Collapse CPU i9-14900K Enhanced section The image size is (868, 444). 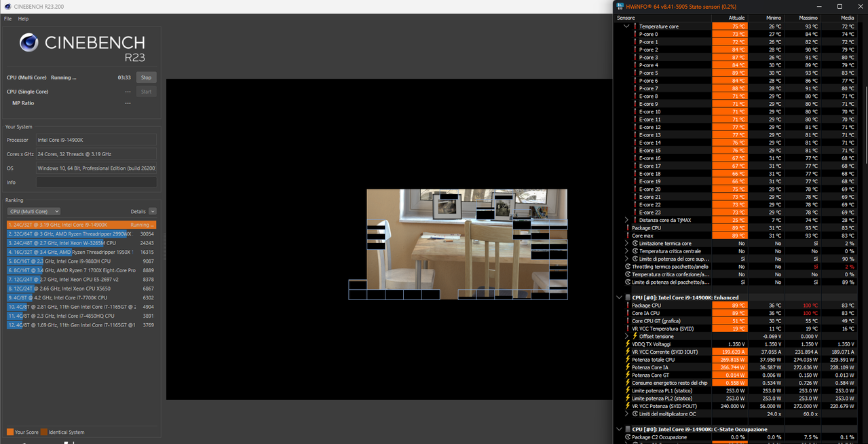619,297
